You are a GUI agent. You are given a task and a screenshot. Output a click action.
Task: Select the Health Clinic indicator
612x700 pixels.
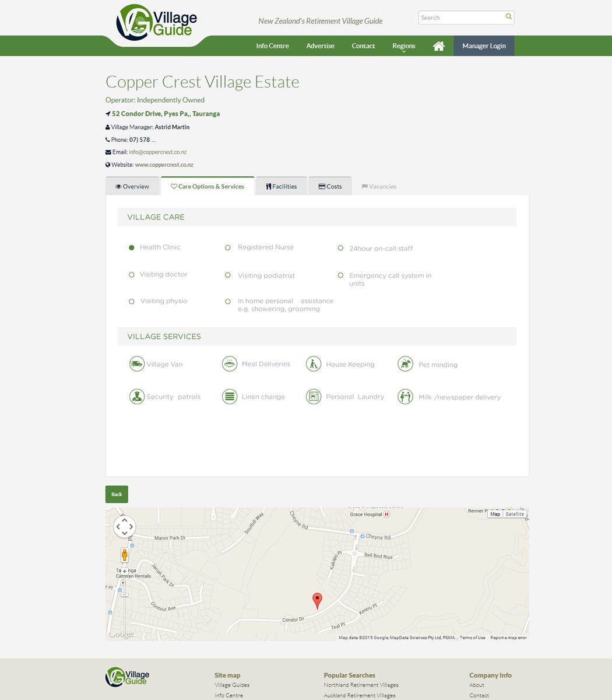coord(131,247)
